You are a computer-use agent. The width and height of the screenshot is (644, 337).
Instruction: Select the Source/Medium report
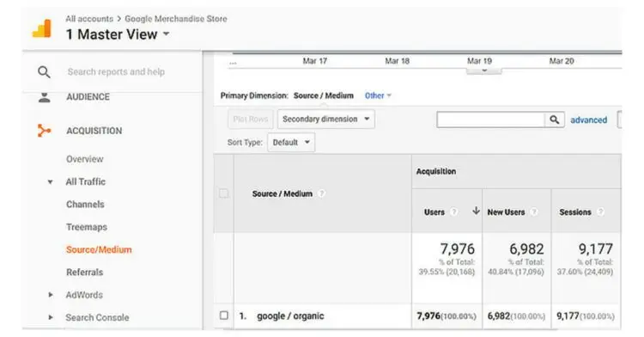coord(99,249)
